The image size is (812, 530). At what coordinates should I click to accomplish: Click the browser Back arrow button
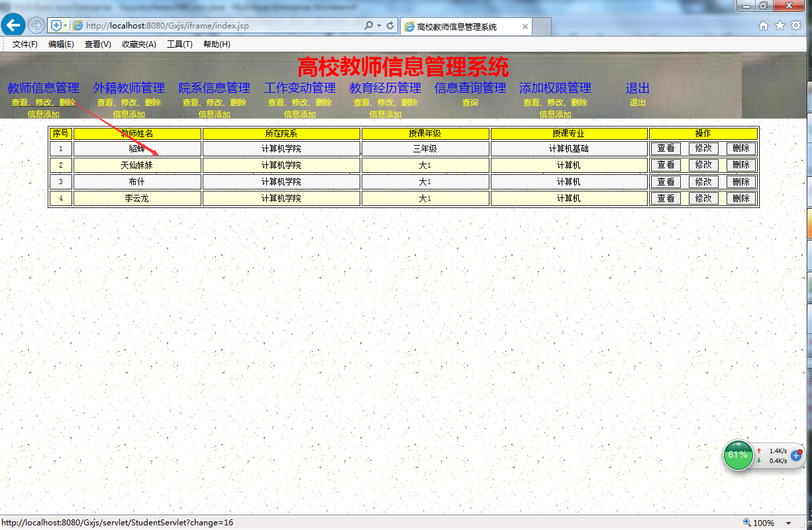tap(13, 25)
